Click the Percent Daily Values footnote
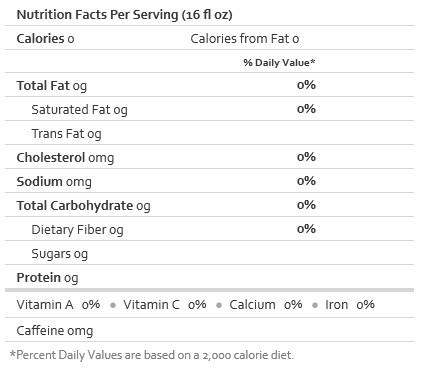This screenshot has width=421, height=370. 152,355
